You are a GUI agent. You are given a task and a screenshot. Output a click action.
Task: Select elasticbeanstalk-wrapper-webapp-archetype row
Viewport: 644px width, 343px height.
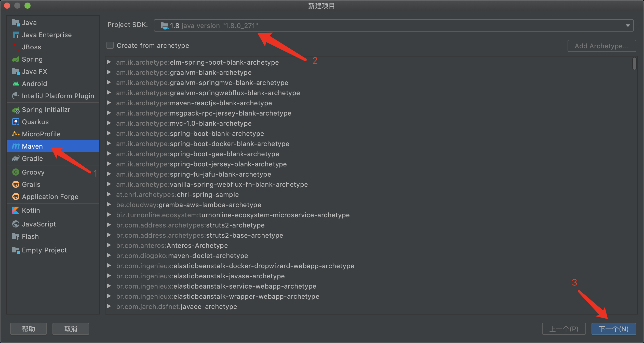click(x=371, y=296)
